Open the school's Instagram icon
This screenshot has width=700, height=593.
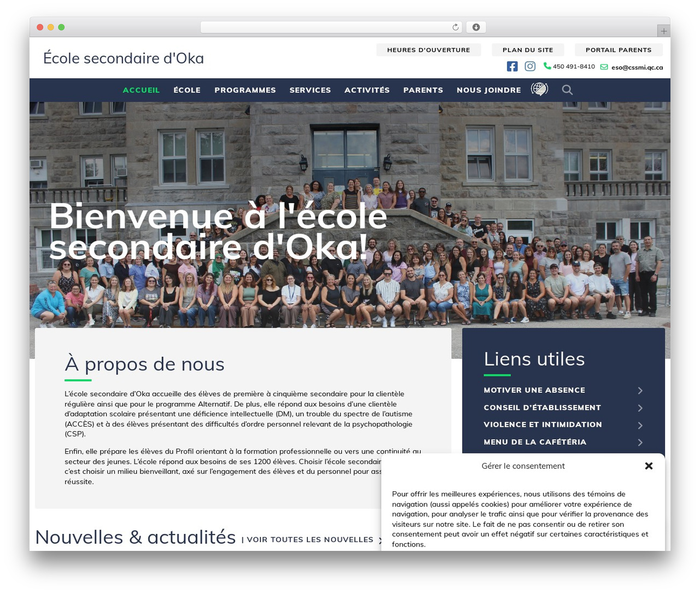(x=530, y=66)
